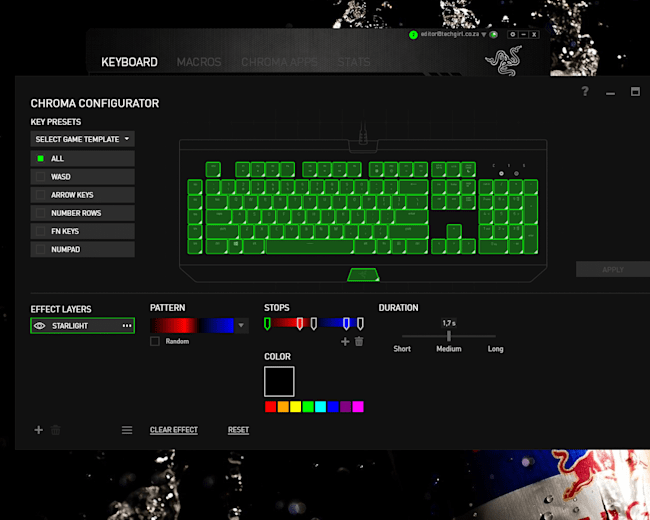Click the CLEAR EFFECT link
Viewport: 650px width, 520px height.
(174, 430)
